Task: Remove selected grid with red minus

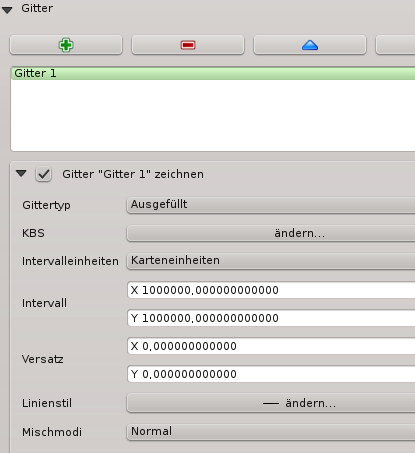Action: (x=188, y=45)
